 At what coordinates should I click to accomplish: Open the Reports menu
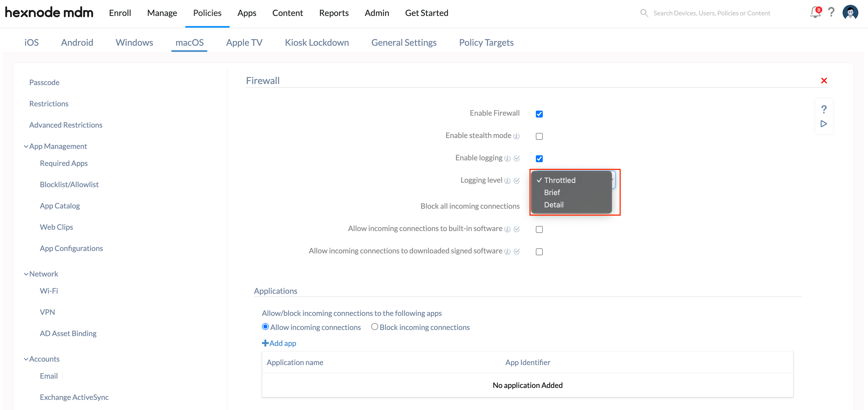333,13
